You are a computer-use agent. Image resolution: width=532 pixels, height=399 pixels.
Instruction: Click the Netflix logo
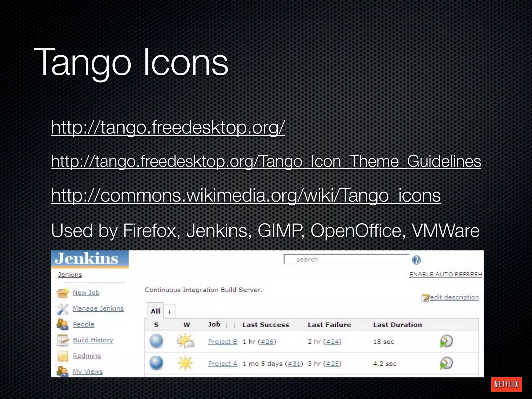506,384
